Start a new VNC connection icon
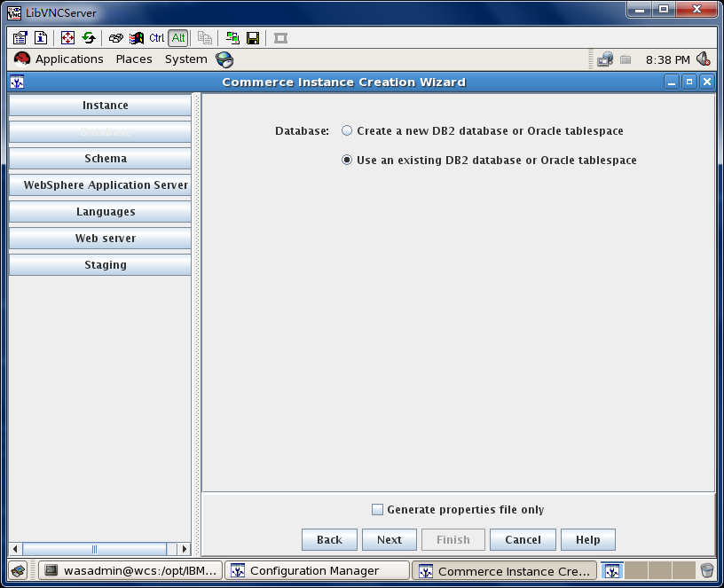Image resolution: width=724 pixels, height=588 pixels. point(232,38)
